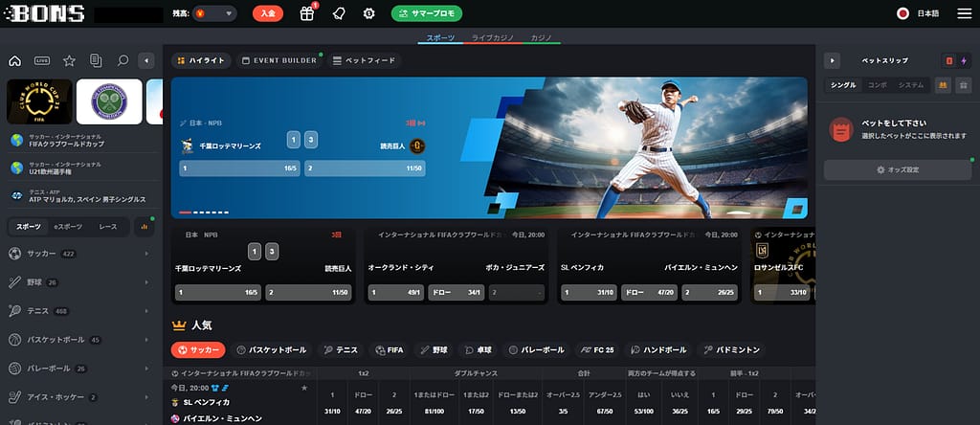Open favorites star in the sidebar
Image resolution: width=980 pixels, height=425 pixels.
(x=69, y=60)
